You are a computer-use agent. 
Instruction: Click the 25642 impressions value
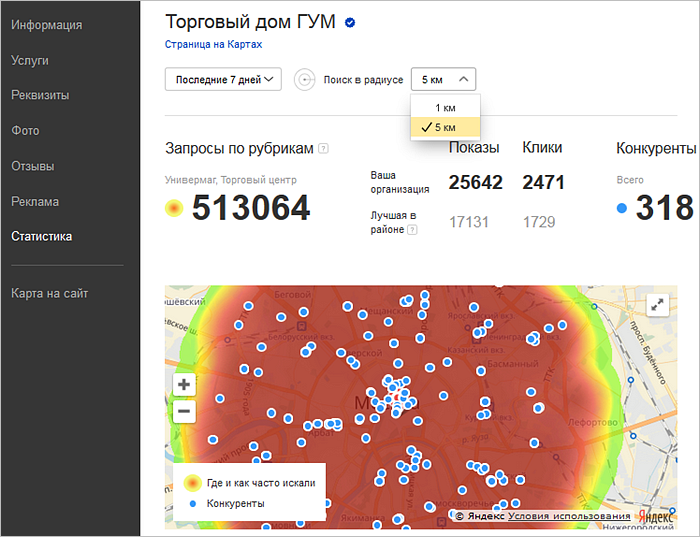475,182
